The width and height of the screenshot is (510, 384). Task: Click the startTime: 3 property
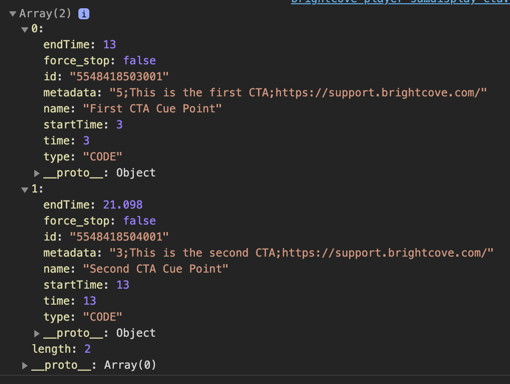pos(83,124)
